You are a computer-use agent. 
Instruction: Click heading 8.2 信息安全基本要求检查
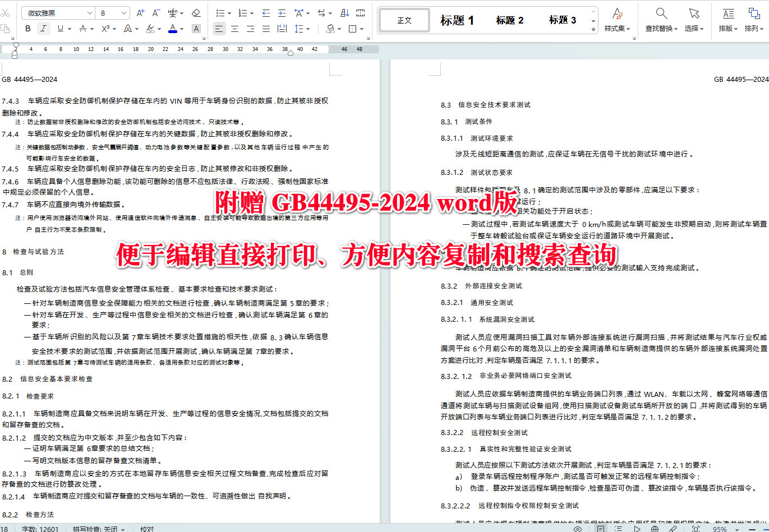48,379
